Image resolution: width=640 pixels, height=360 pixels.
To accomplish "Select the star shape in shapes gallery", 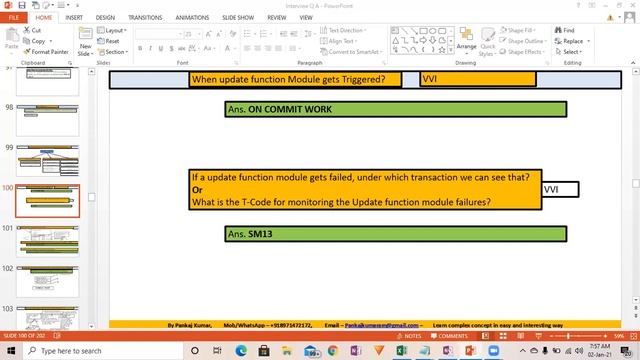I will pyautogui.click(x=442, y=50).
